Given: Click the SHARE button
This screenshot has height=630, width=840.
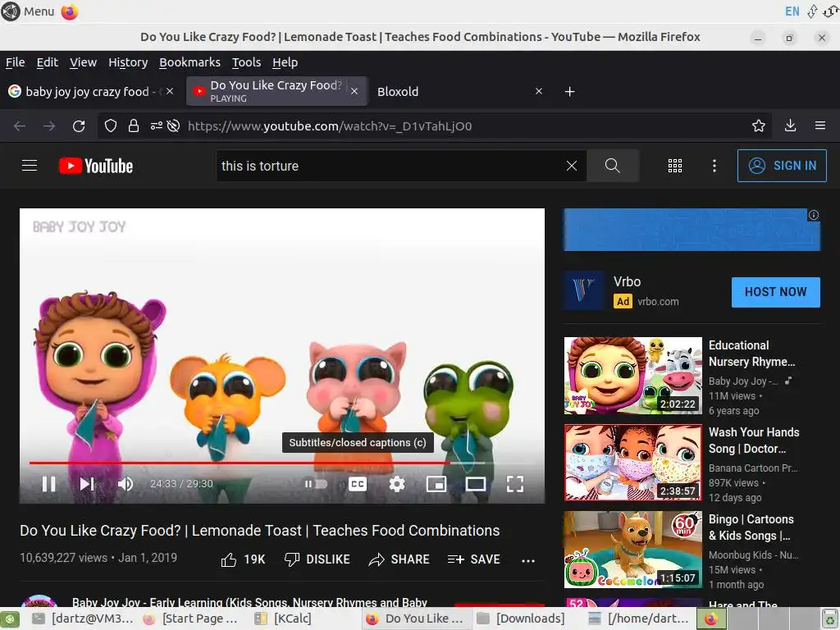Looking at the screenshot, I should point(399,559).
